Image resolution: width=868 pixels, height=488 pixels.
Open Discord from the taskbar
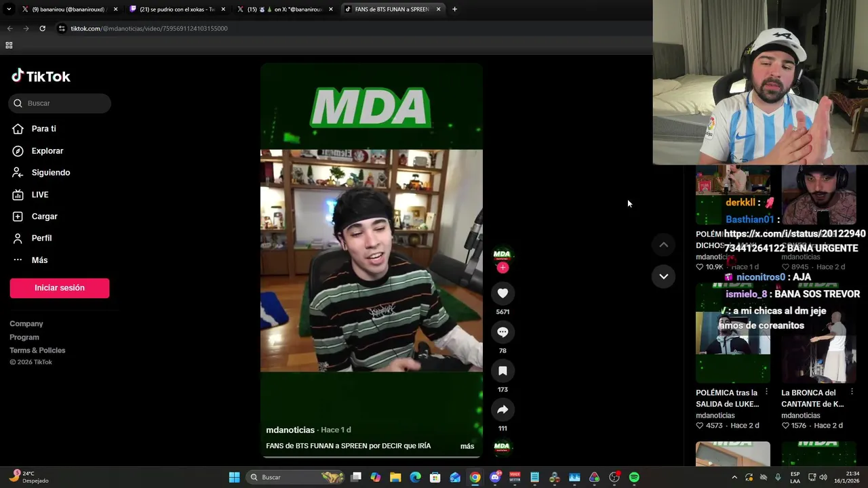click(x=495, y=477)
